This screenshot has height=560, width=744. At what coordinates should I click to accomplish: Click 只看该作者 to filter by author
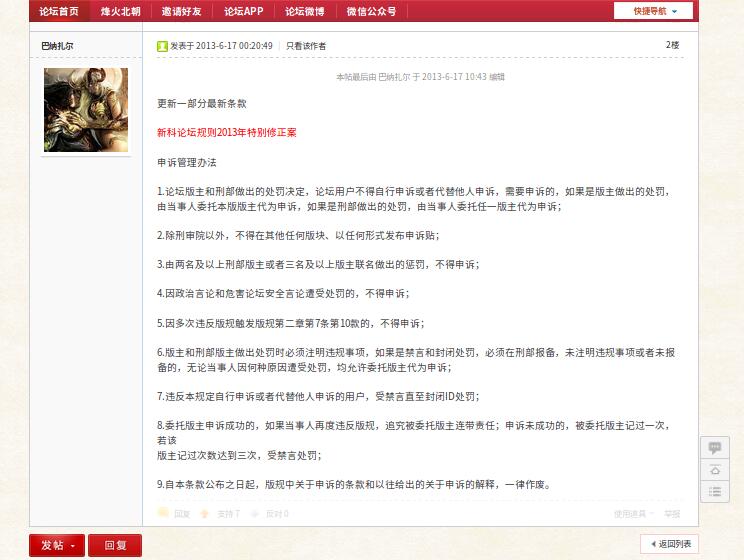(306, 46)
